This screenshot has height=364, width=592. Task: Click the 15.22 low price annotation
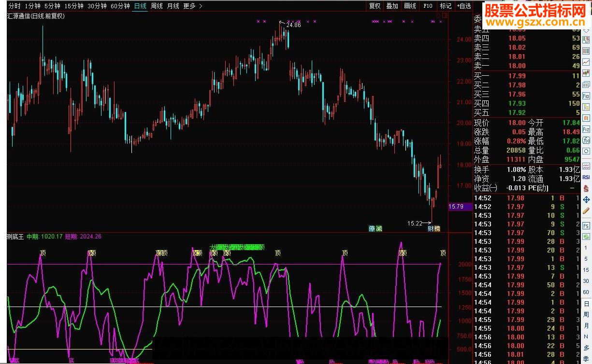(415, 224)
